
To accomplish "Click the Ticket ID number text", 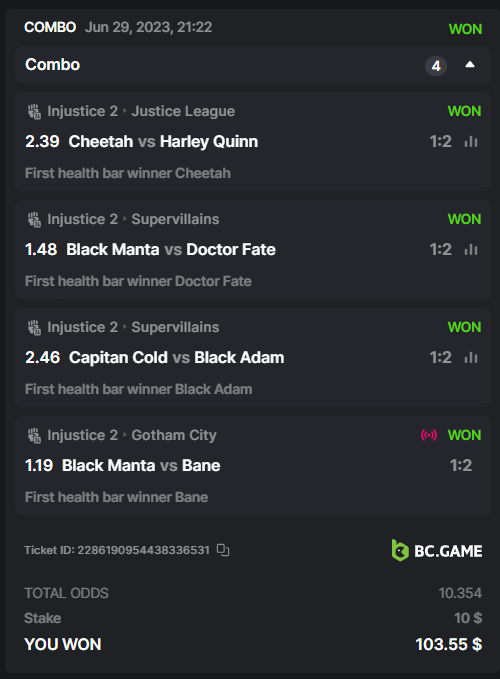I will click(143, 550).
